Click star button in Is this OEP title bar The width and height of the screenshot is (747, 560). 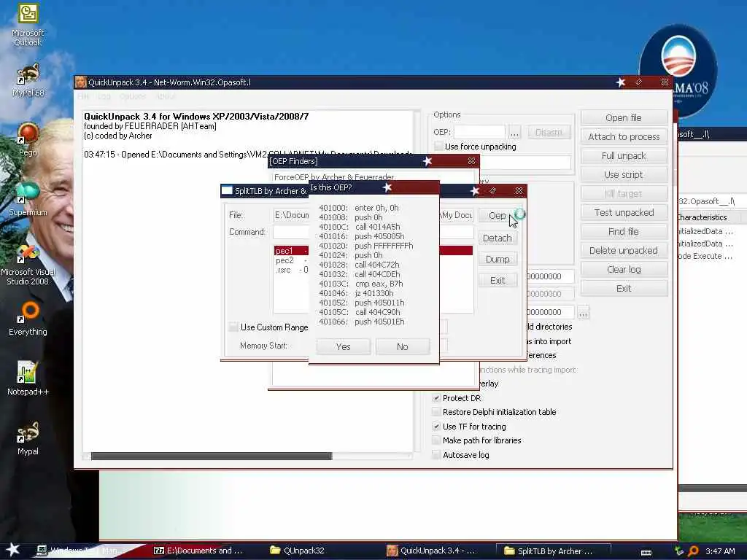click(x=387, y=187)
